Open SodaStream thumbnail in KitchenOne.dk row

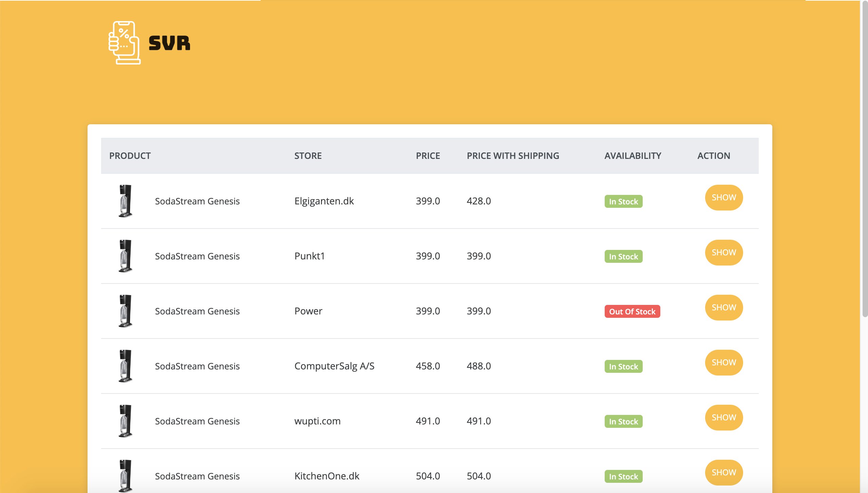[125, 475]
